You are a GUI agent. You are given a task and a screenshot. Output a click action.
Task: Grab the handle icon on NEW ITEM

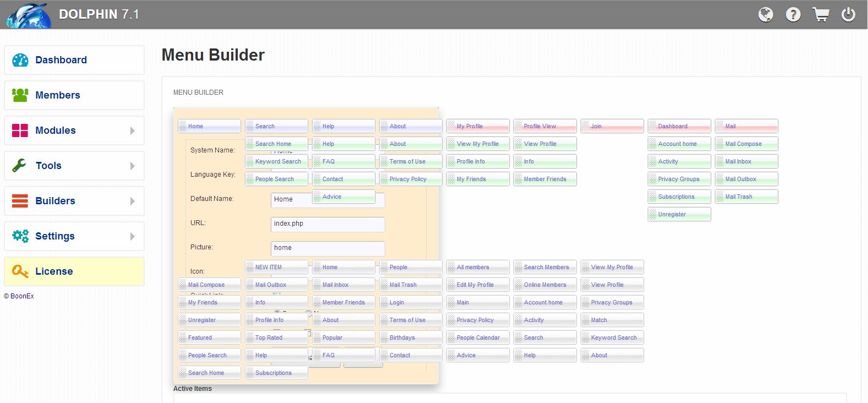pos(250,267)
